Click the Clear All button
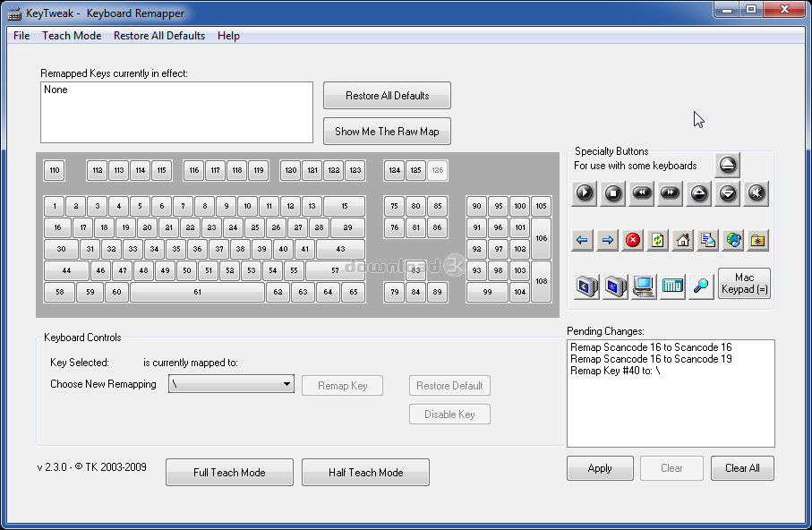The image size is (812, 530). 742,468
